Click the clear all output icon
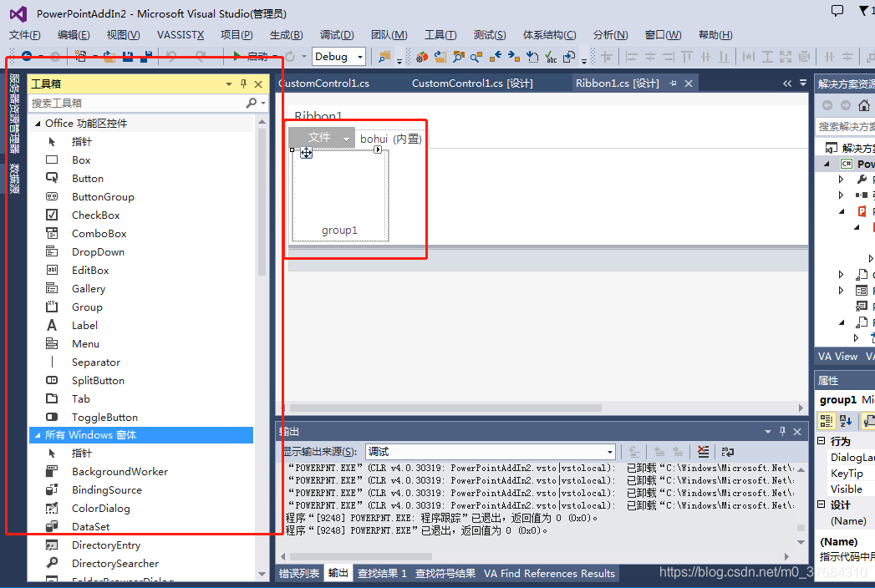Viewport: 875px width, 588px height. [x=703, y=451]
